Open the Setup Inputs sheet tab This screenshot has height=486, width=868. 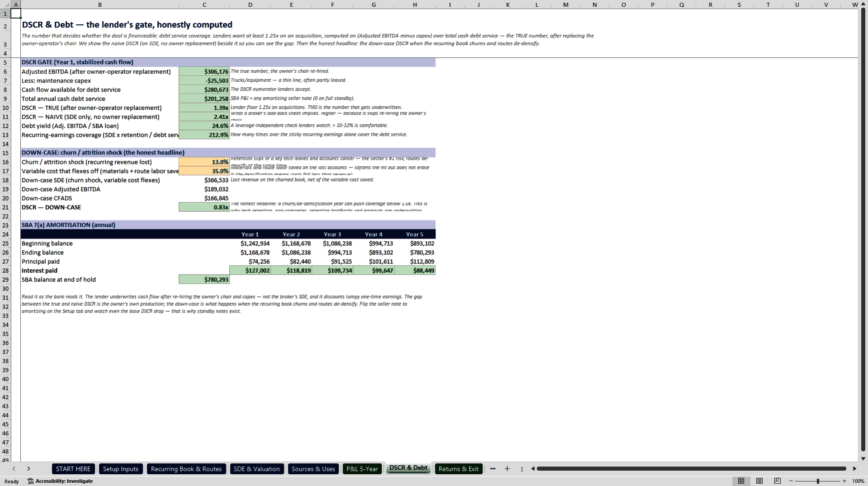[x=121, y=469]
